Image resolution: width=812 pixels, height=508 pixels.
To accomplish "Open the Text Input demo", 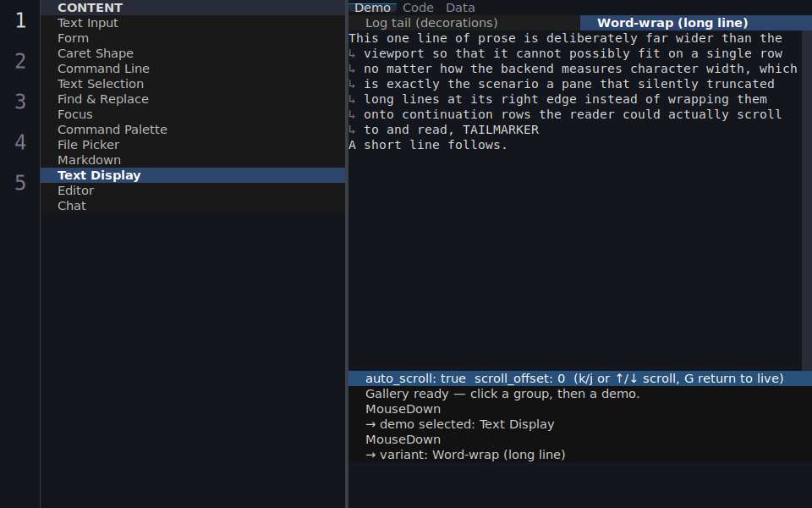I will click(x=193, y=23).
